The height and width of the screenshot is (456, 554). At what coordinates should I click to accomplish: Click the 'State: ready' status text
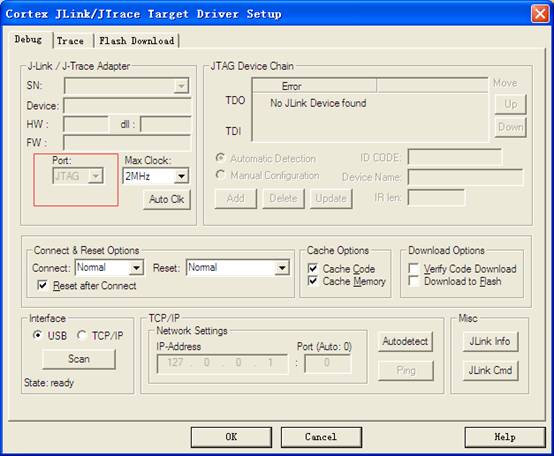(49, 383)
